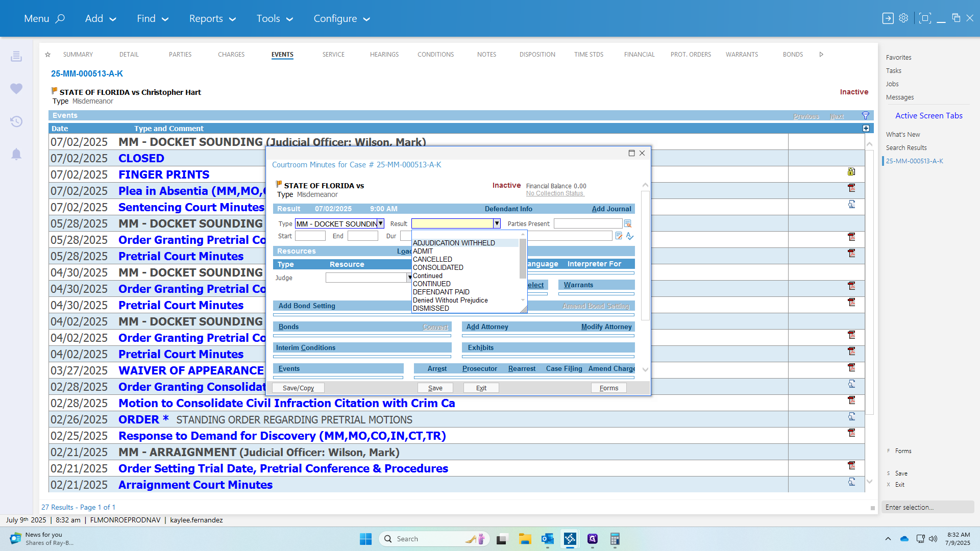Open the Judge resource dropdown
The width and height of the screenshot is (980, 551).
point(409,278)
